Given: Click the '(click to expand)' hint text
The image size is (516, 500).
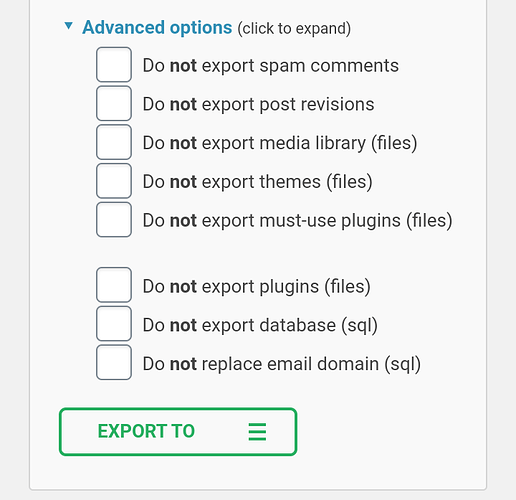Looking at the screenshot, I should (294, 28).
